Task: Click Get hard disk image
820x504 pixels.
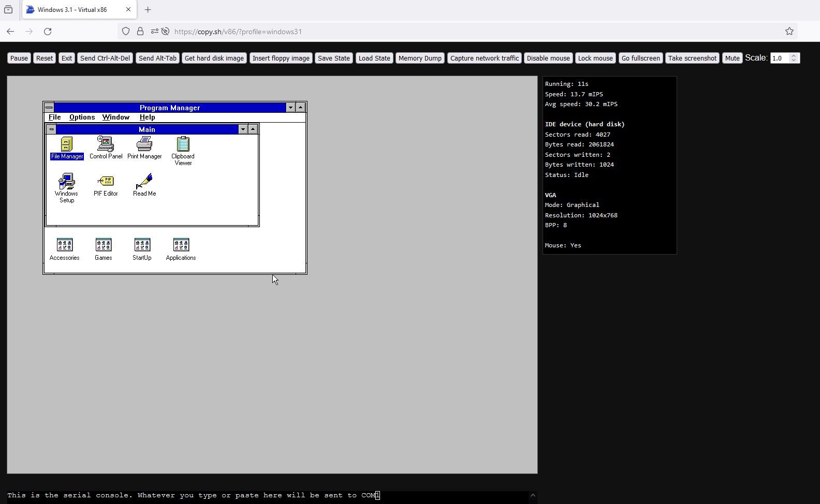Action: (214, 58)
